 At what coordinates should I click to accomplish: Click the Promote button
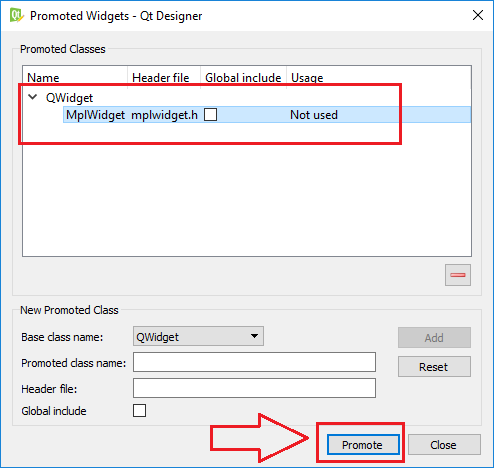[x=363, y=444]
